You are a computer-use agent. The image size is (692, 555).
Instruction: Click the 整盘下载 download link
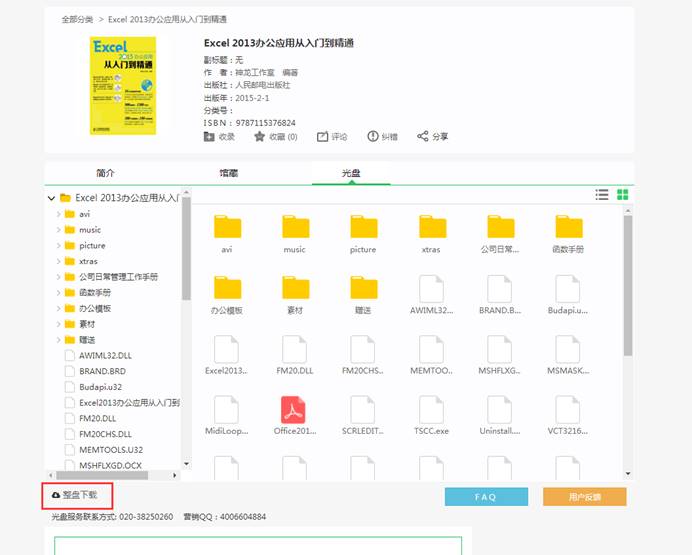pos(74,495)
